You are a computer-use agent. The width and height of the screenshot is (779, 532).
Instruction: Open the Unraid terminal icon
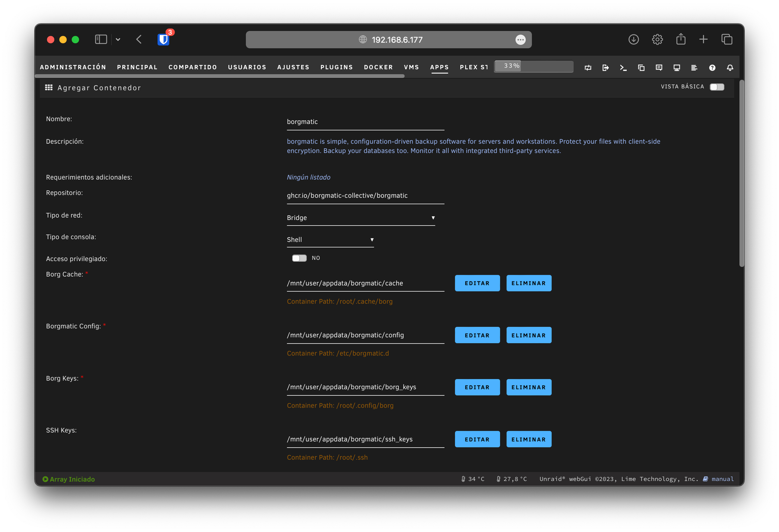click(624, 68)
